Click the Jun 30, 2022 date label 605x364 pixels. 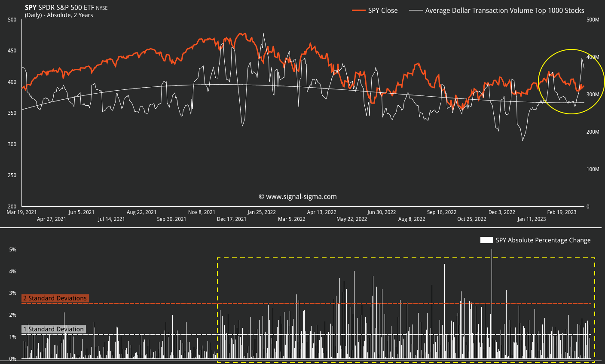point(382,212)
